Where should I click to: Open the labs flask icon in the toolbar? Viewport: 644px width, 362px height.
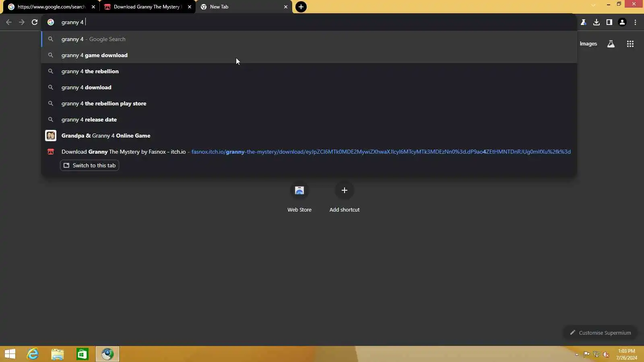click(584, 22)
